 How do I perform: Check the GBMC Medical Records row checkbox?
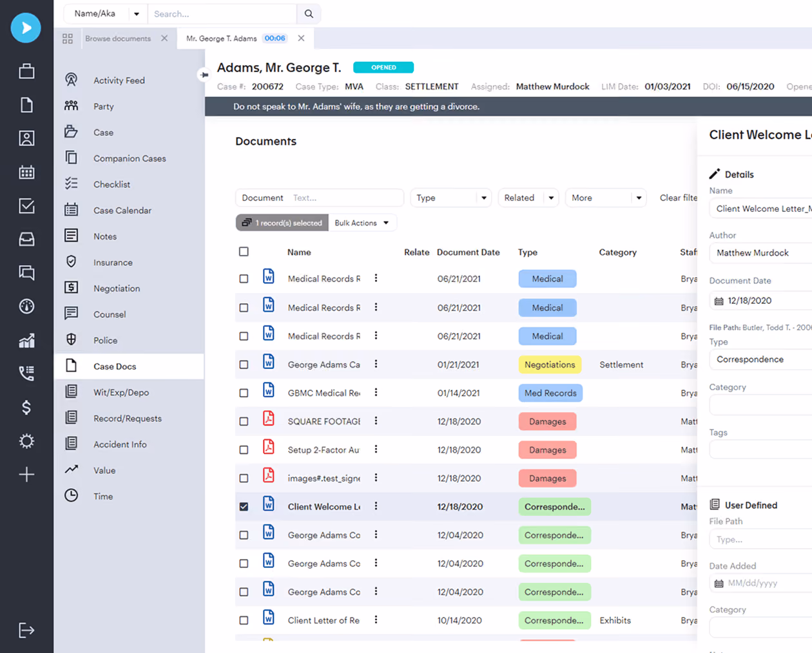244,393
